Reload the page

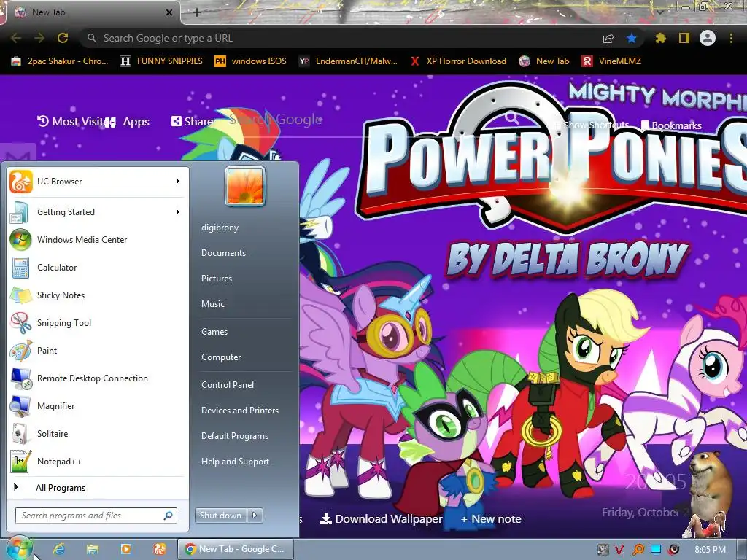coord(63,38)
